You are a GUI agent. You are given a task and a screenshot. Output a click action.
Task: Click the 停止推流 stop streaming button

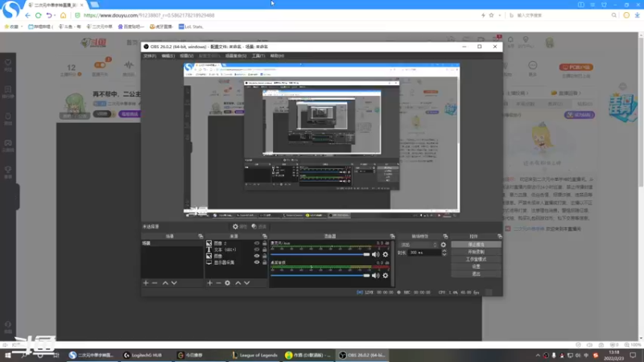click(x=476, y=245)
